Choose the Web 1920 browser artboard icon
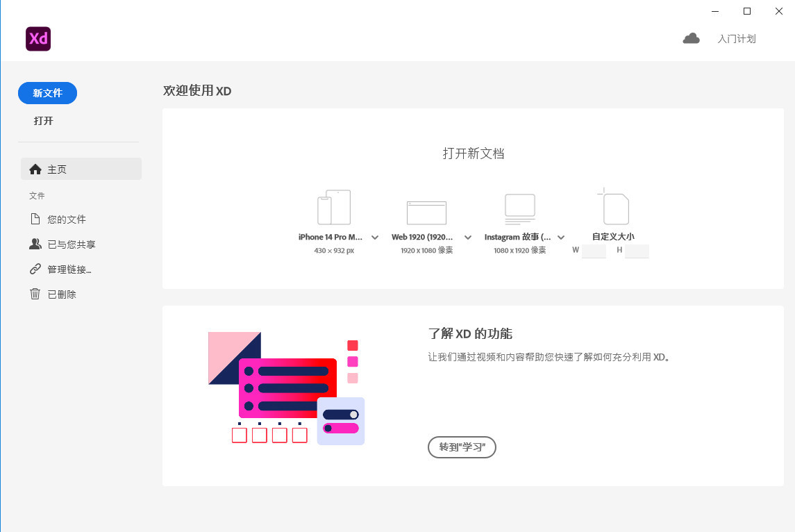The height and width of the screenshot is (532, 795). tap(426, 213)
